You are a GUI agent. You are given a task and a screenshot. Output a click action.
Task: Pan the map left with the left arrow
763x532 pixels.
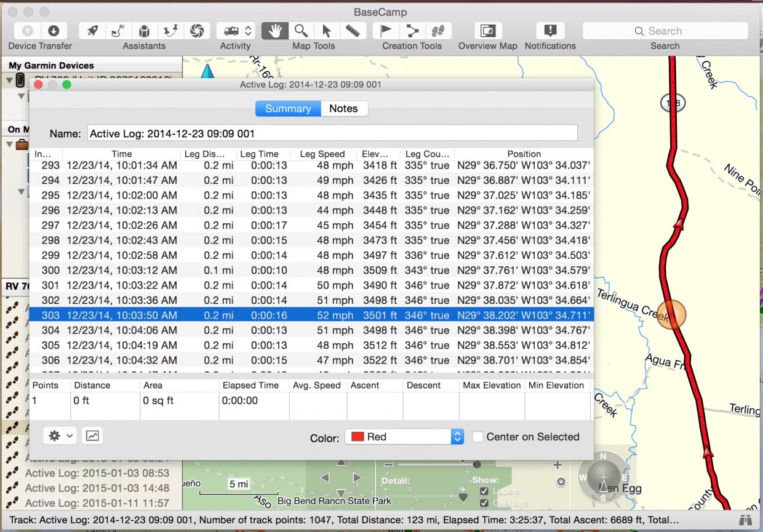(x=324, y=478)
